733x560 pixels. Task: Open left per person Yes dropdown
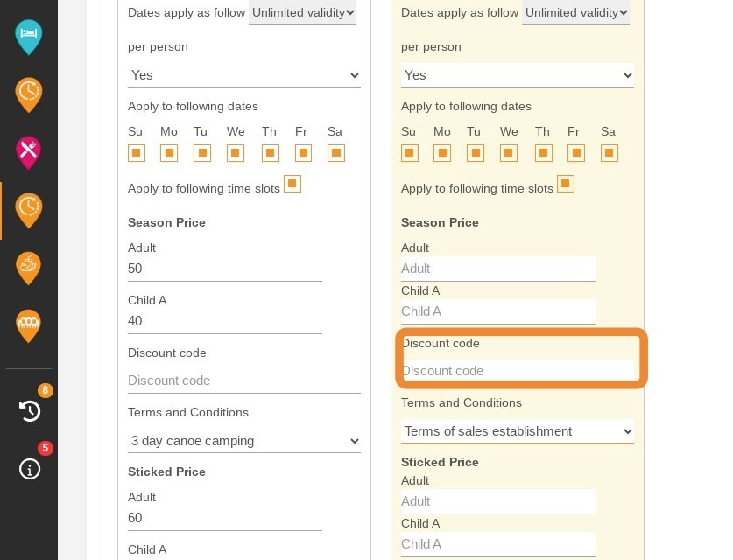(244, 75)
